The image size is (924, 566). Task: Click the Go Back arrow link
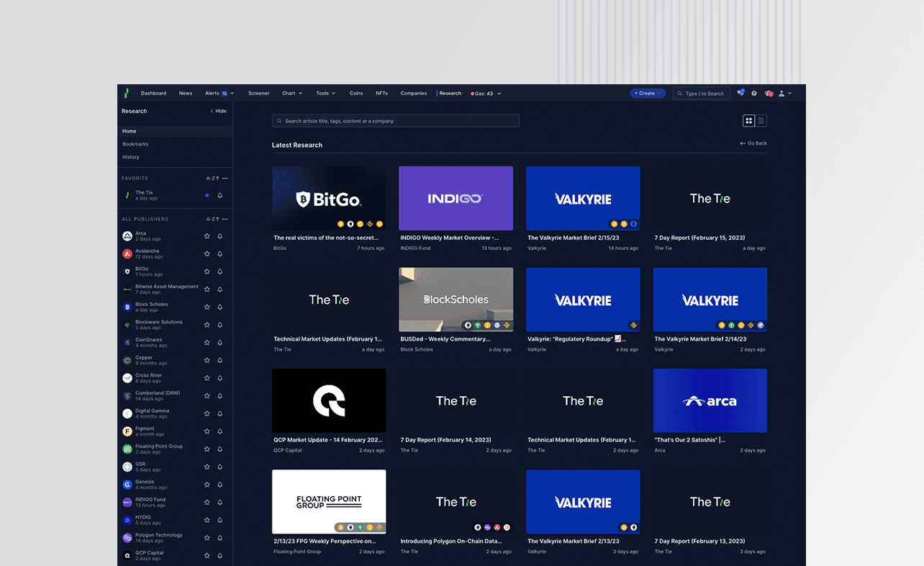pos(753,143)
